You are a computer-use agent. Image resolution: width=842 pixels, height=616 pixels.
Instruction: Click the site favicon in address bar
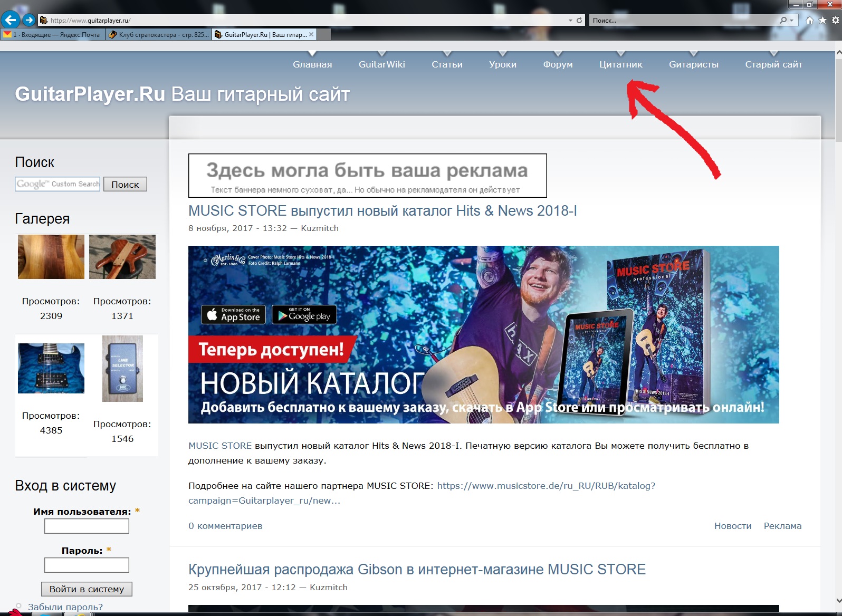click(44, 20)
